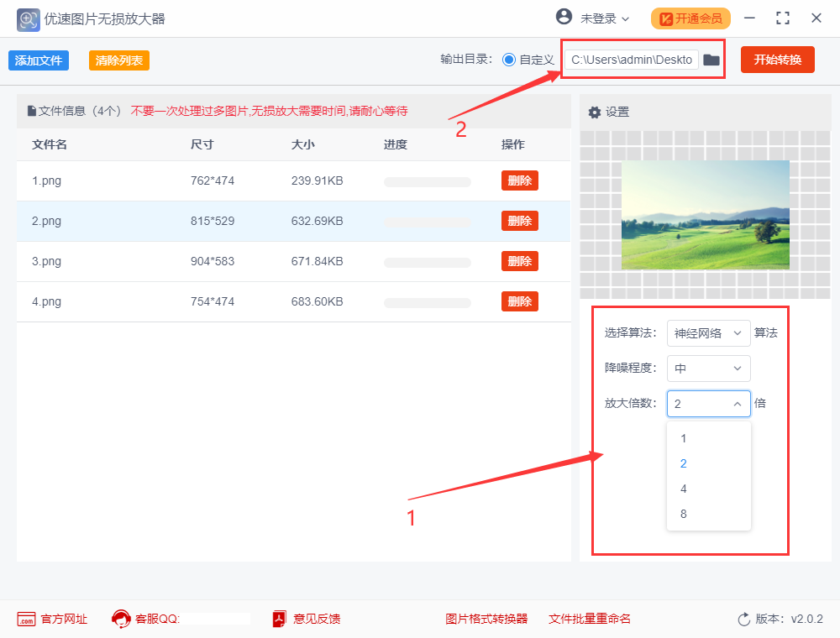The height and width of the screenshot is (638, 840).
Task: Browse output directory via folder icon
Action: 711,60
